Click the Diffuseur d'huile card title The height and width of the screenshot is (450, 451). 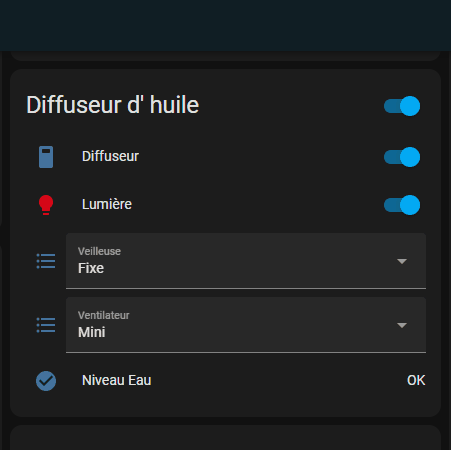(113, 105)
